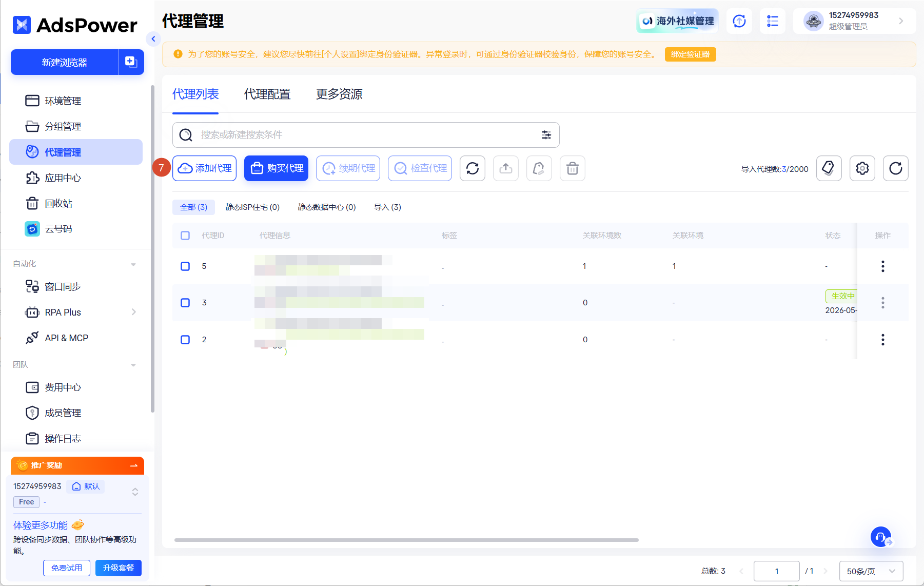924x586 pixels.
Task: Click the edit tag icon in the toolbar
Action: click(x=539, y=168)
